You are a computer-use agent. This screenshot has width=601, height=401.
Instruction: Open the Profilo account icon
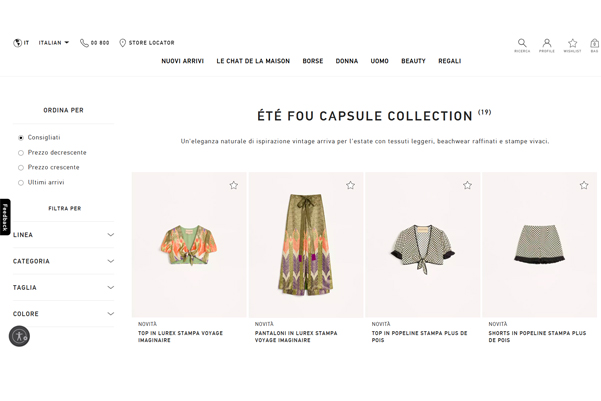(x=547, y=44)
